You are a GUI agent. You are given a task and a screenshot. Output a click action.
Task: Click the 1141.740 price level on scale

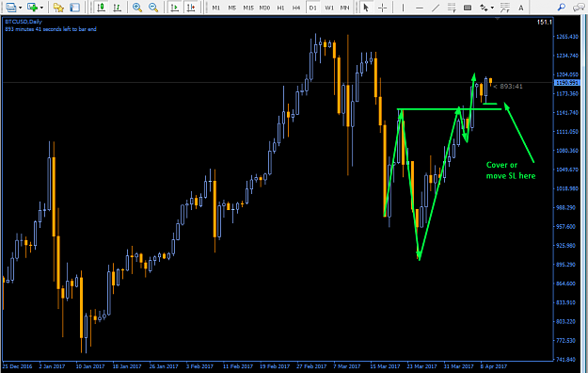(567, 112)
